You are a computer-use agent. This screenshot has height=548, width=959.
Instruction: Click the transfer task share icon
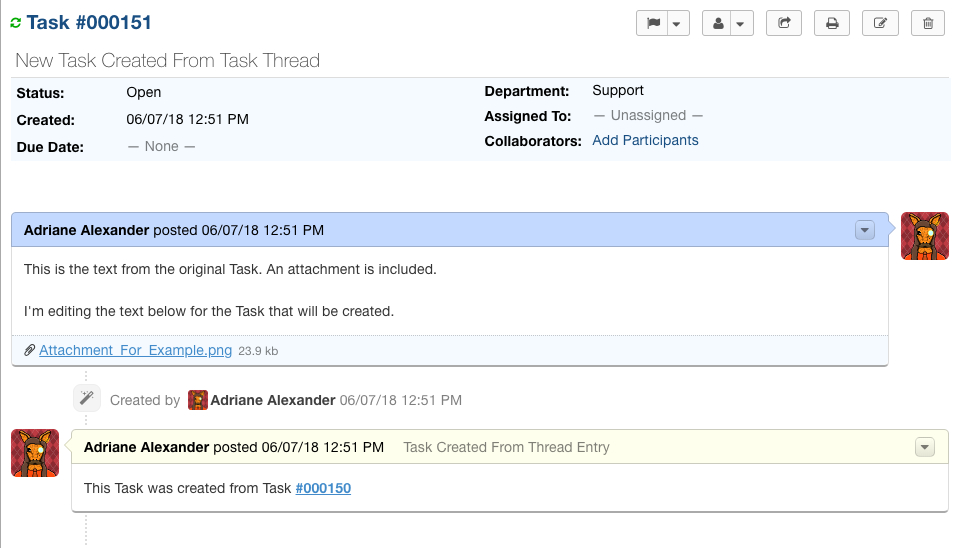point(784,23)
